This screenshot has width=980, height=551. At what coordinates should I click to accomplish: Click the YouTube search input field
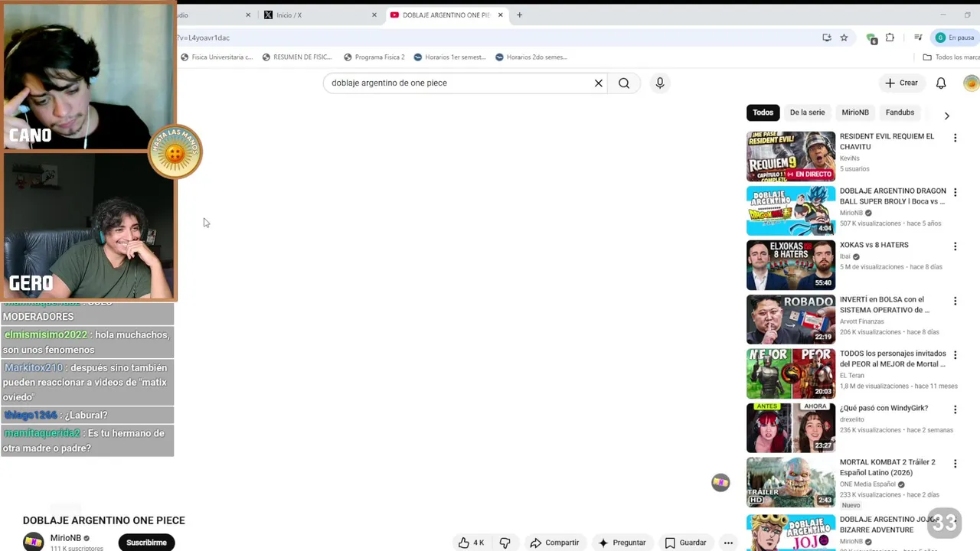459,83
